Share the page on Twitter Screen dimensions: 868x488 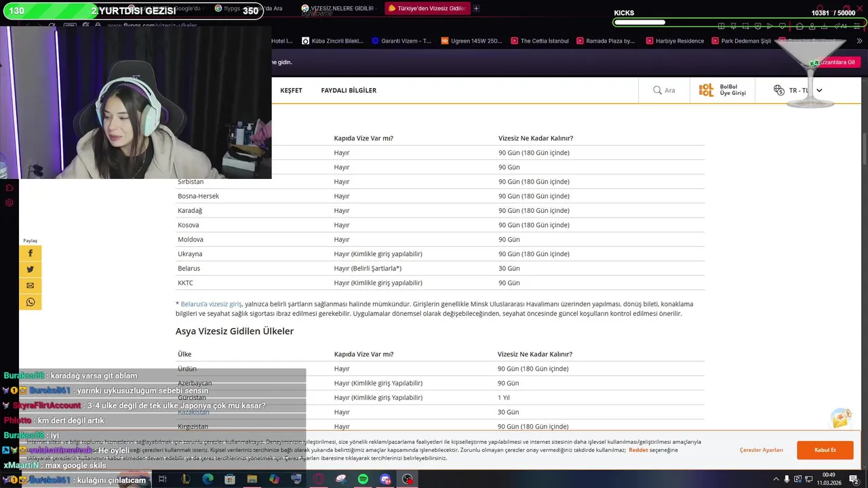coord(30,269)
